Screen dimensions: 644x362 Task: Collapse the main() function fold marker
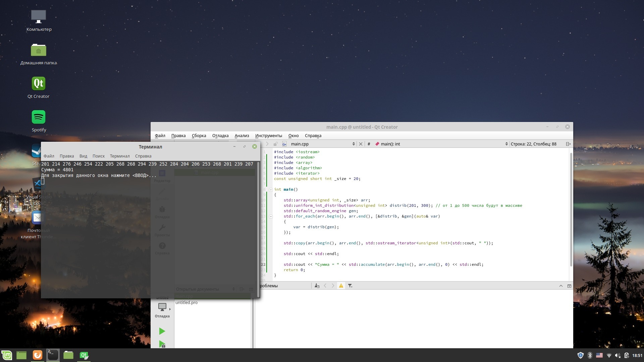click(271, 189)
